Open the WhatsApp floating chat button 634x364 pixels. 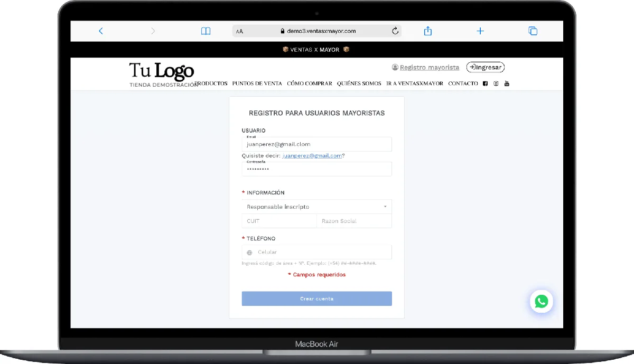coord(542,301)
